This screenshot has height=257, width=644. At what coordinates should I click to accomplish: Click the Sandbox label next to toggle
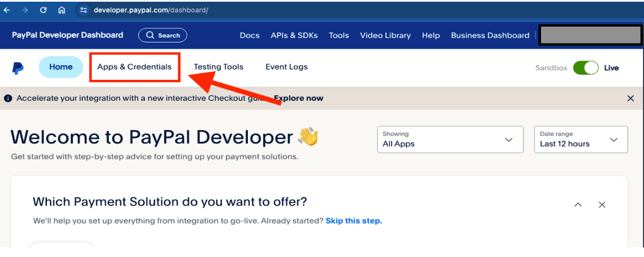coord(551,68)
